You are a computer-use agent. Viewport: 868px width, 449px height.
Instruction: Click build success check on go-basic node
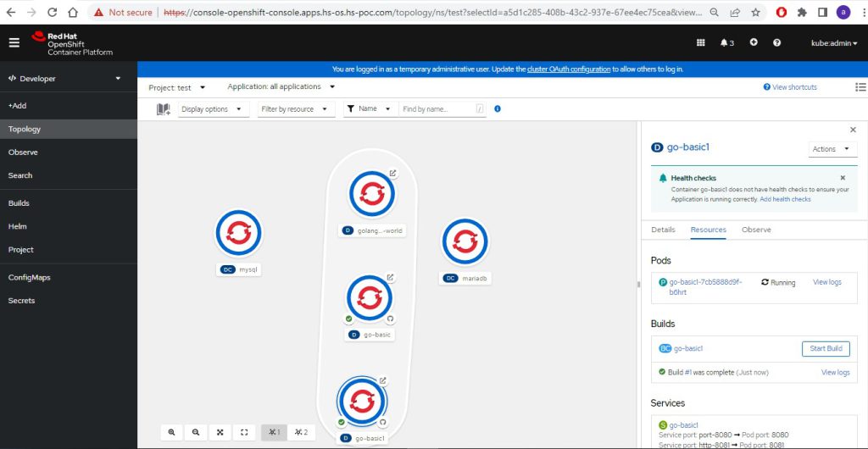pos(348,319)
